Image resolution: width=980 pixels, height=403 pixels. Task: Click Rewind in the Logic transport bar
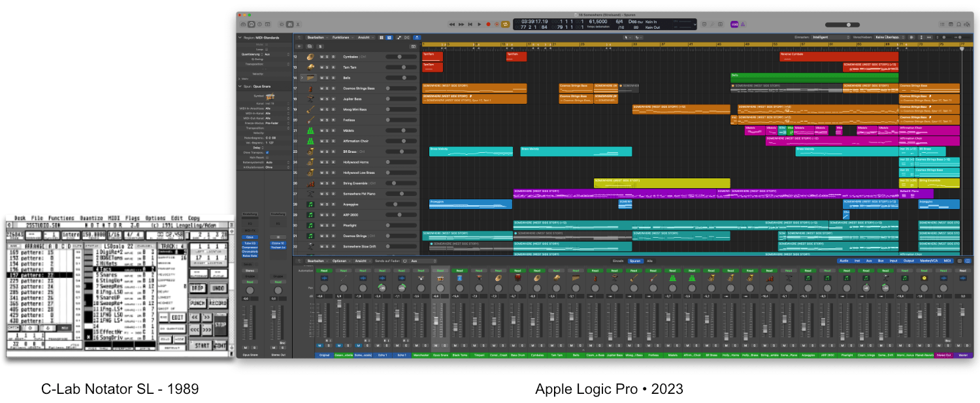tap(452, 24)
